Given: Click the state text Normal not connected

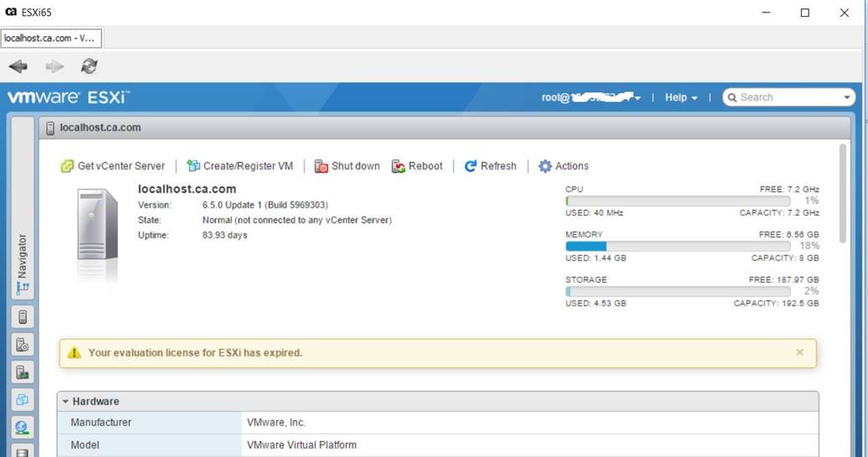Looking at the screenshot, I should pyautogui.click(x=297, y=219).
